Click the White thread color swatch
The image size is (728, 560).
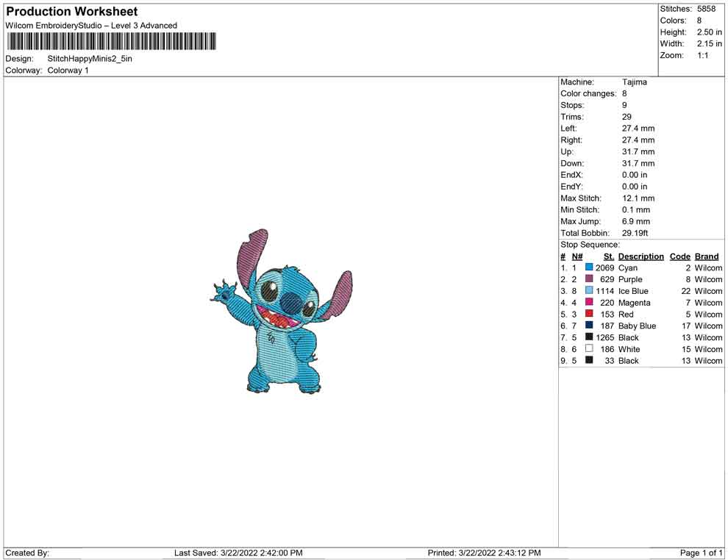(589, 348)
